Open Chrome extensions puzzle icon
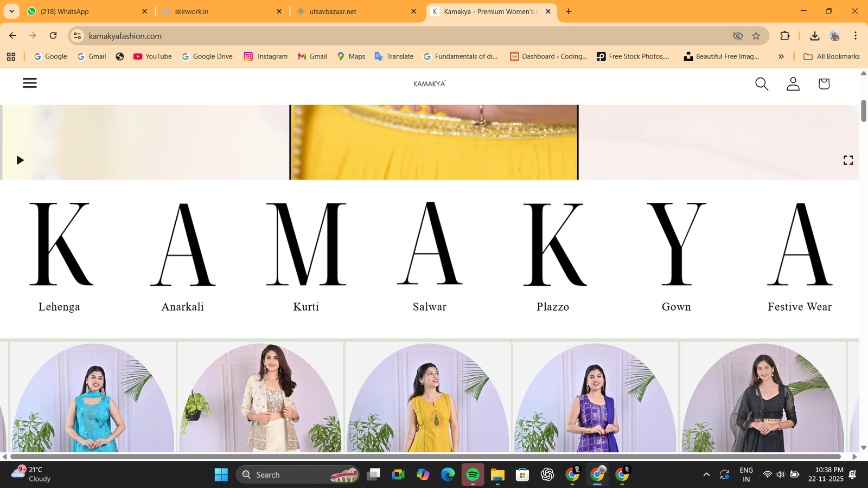Viewport: 868px width, 488px height. (785, 36)
